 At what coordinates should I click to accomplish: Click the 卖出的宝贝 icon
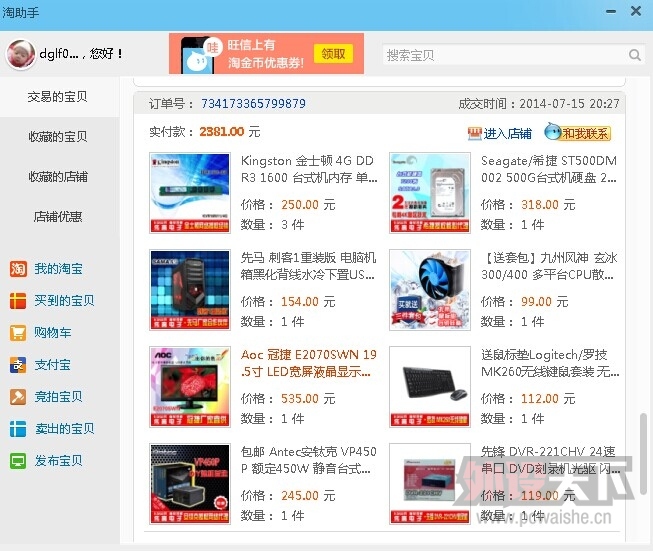pyautogui.click(x=18, y=429)
